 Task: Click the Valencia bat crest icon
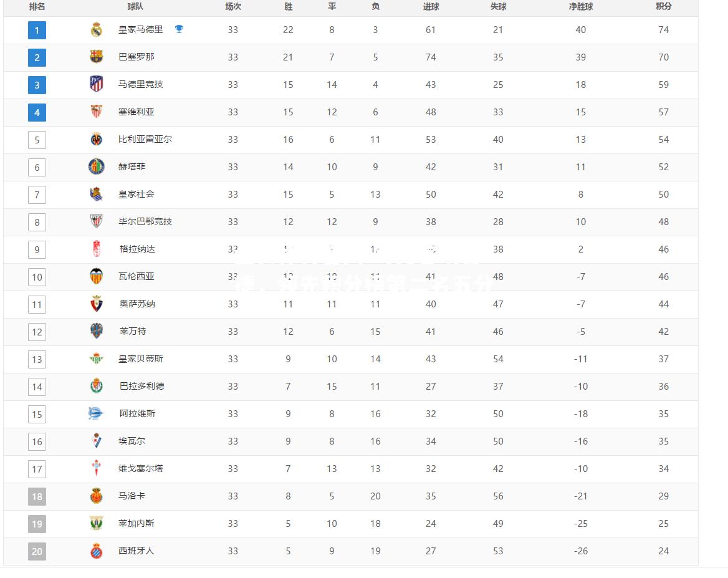96,276
